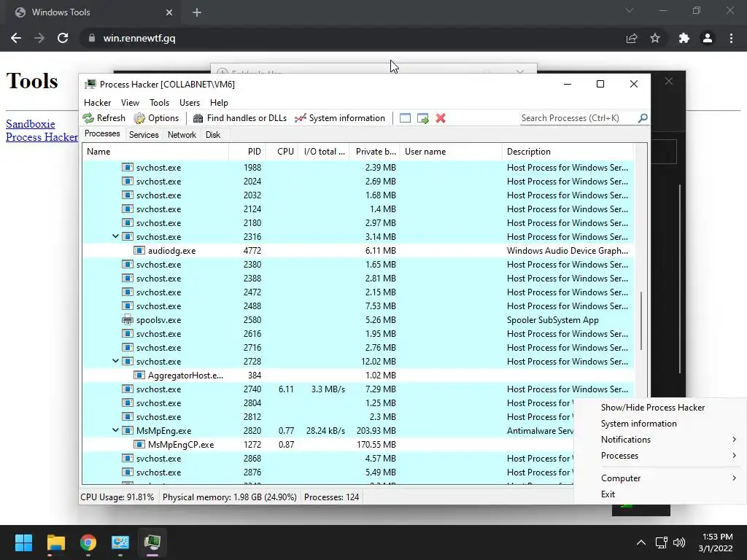This screenshot has height=560, width=747.
Task: Sort by the PID column header
Action: 247,152
